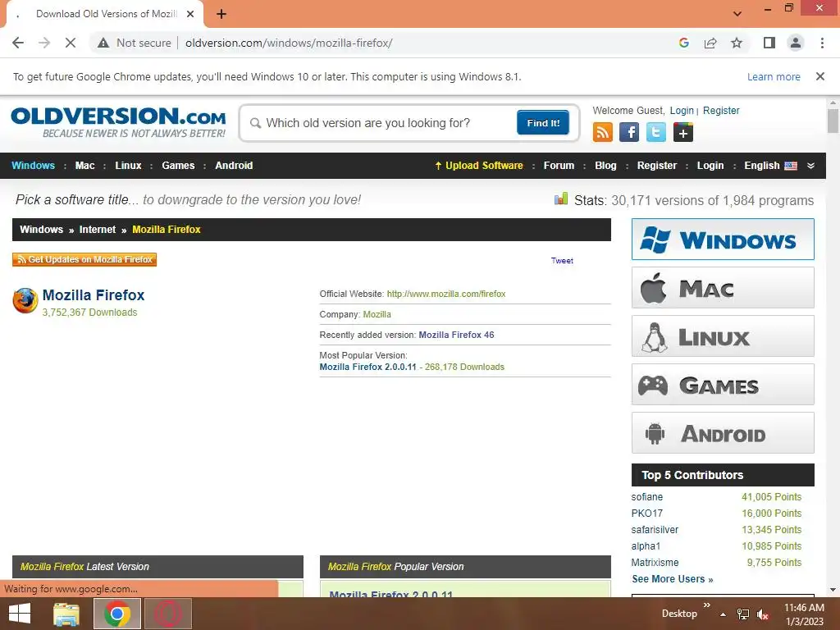The height and width of the screenshot is (630, 840).
Task: Click the Register link beside Welcome Guest
Action: click(x=720, y=111)
